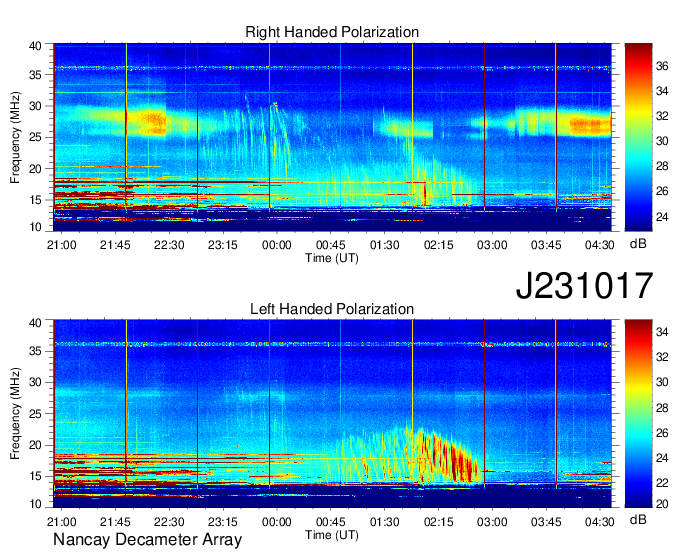Click the 04:30 tick of the Right Handed plot
This screenshot has height=552, width=680.
[x=600, y=245]
